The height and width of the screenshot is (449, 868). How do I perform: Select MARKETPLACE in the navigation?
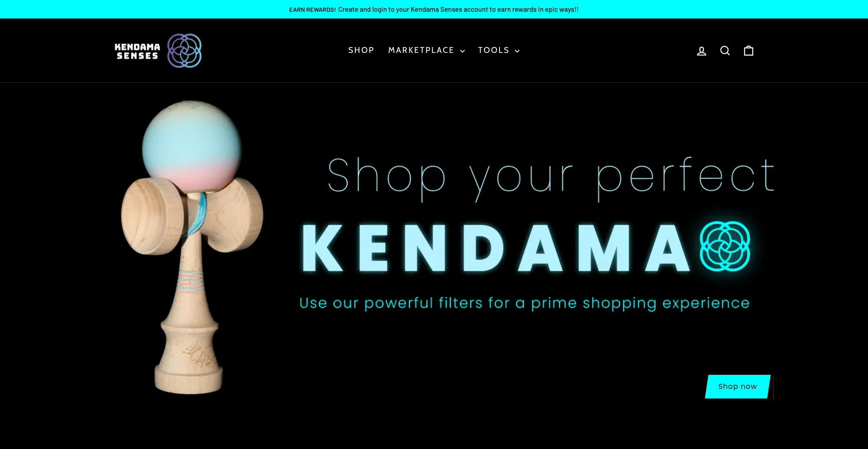click(421, 50)
